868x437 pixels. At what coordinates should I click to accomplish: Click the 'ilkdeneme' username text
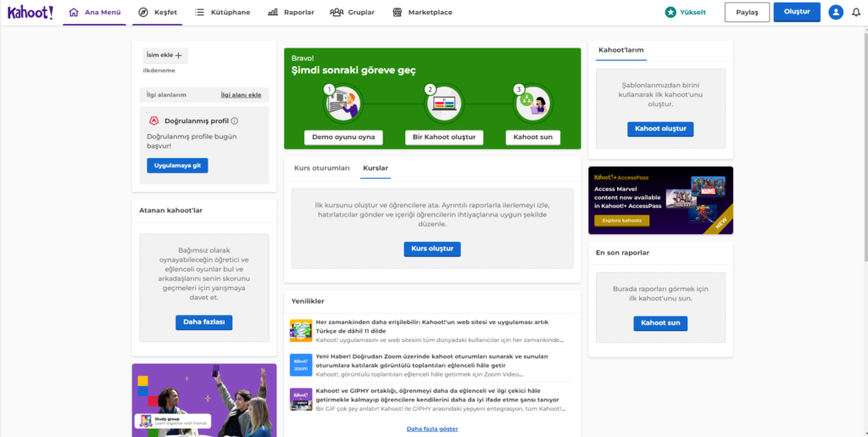[159, 70]
